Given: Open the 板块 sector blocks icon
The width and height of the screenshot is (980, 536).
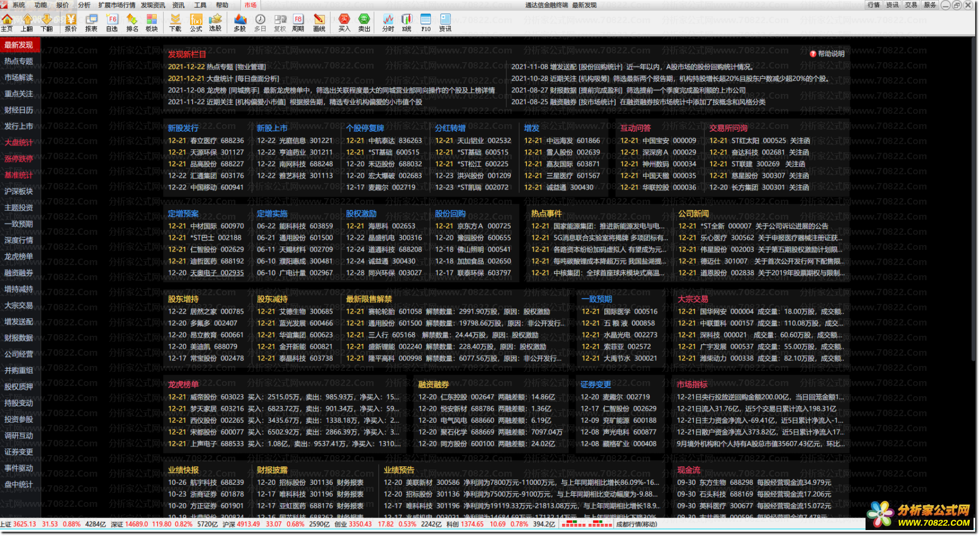Looking at the screenshot, I should click(x=152, y=23).
